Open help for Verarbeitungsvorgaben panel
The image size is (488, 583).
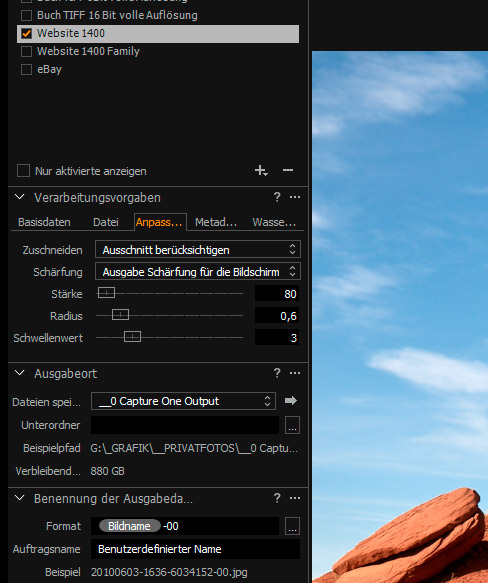click(277, 197)
